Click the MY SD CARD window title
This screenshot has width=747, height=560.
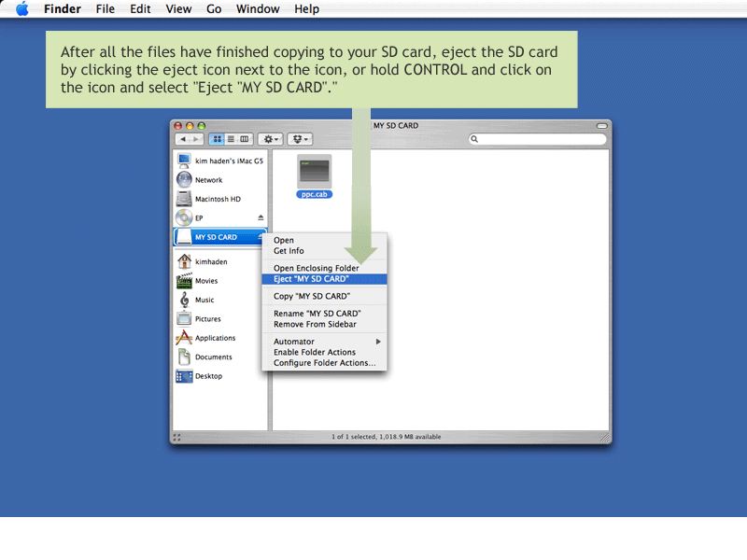(396, 126)
